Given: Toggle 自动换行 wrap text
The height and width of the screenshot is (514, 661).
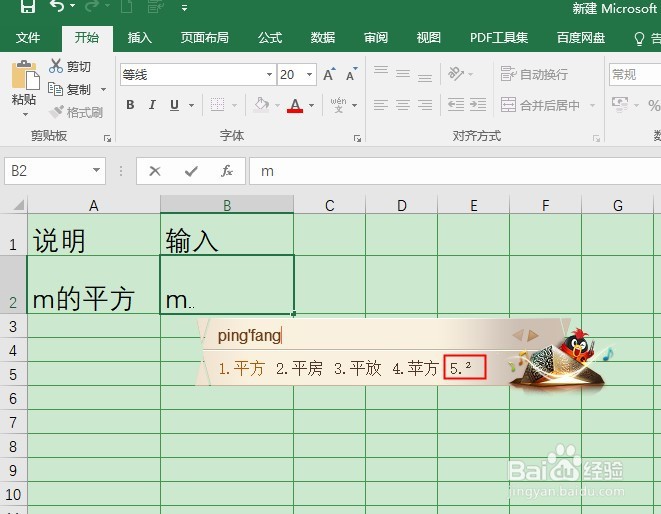Looking at the screenshot, I should (534, 74).
